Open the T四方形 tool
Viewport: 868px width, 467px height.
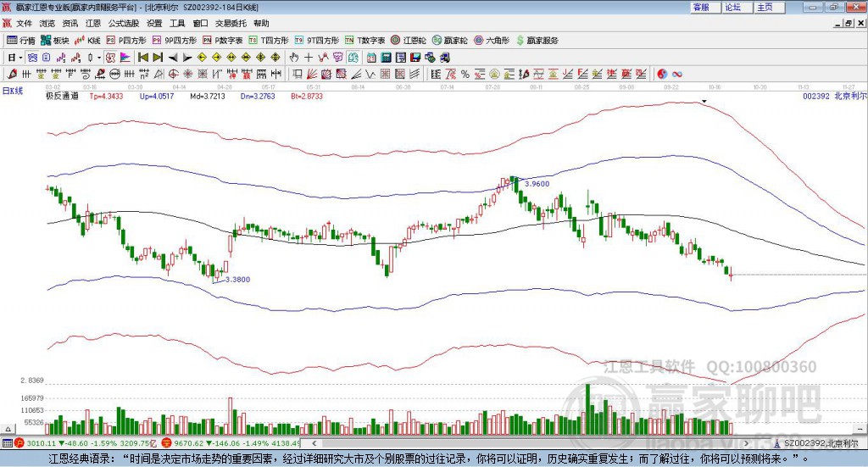269,41
